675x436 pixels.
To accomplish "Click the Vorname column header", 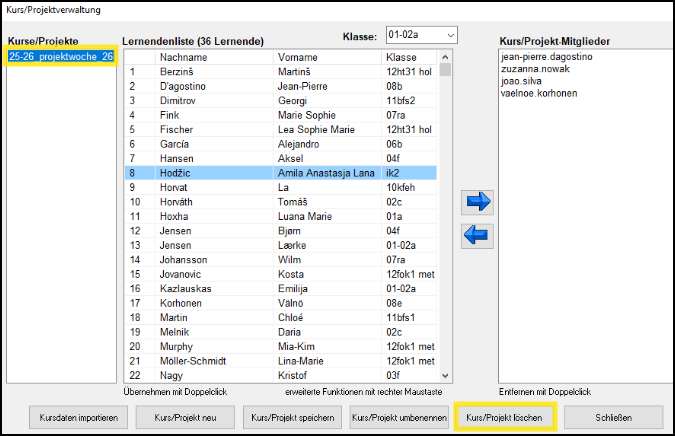I will click(326, 57).
